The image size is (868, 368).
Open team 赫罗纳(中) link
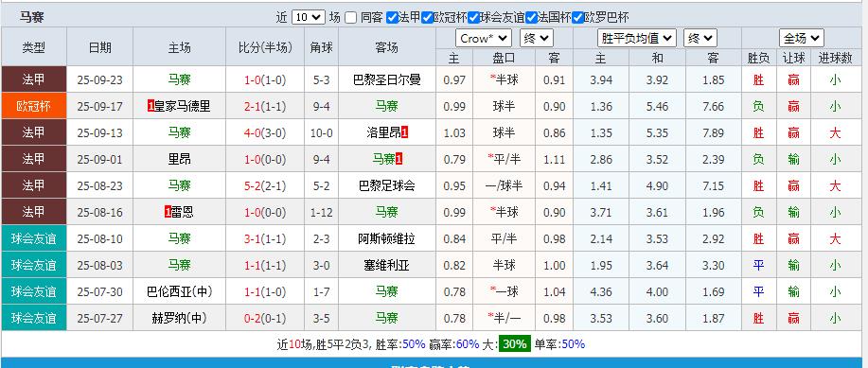coord(179,318)
